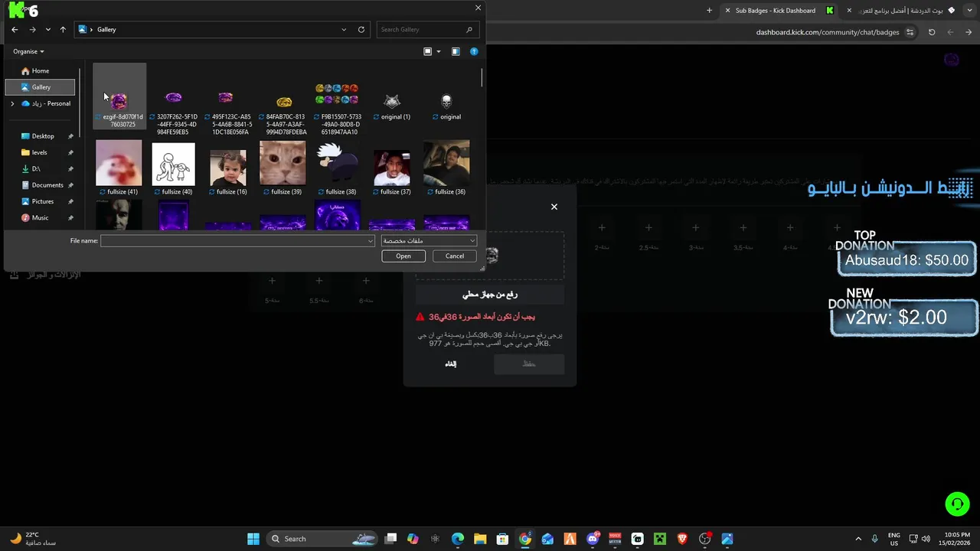Image resolution: width=980 pixels, height=551 pixels.
Task: Toggle the preview pane
Action: 456,51
